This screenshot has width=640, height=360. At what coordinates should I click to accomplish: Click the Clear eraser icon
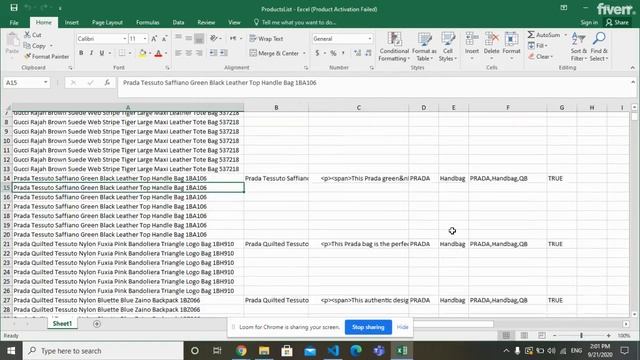[x=531, y=56]
